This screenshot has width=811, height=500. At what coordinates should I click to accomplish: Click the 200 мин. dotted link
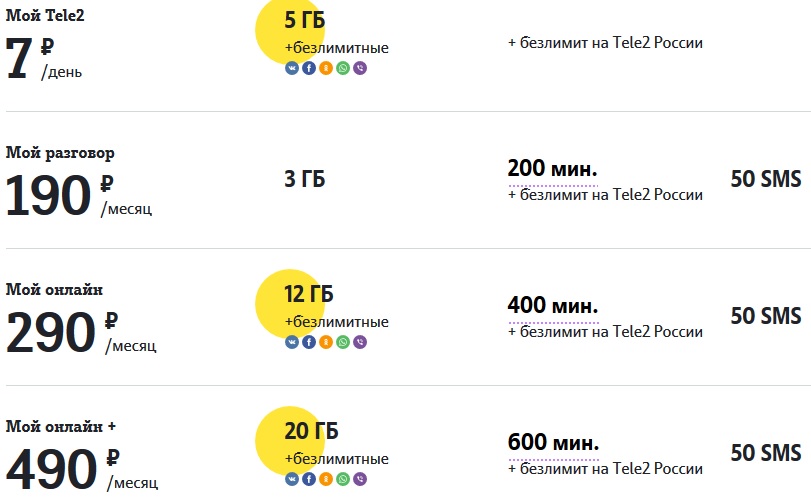pos(552,169)
